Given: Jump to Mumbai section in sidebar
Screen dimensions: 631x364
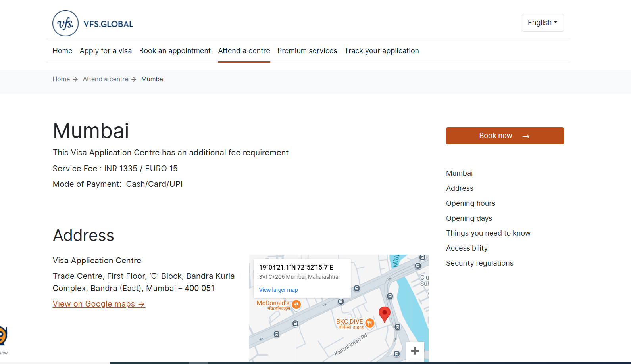Looking at the screenshot, I should pos(459,173).
